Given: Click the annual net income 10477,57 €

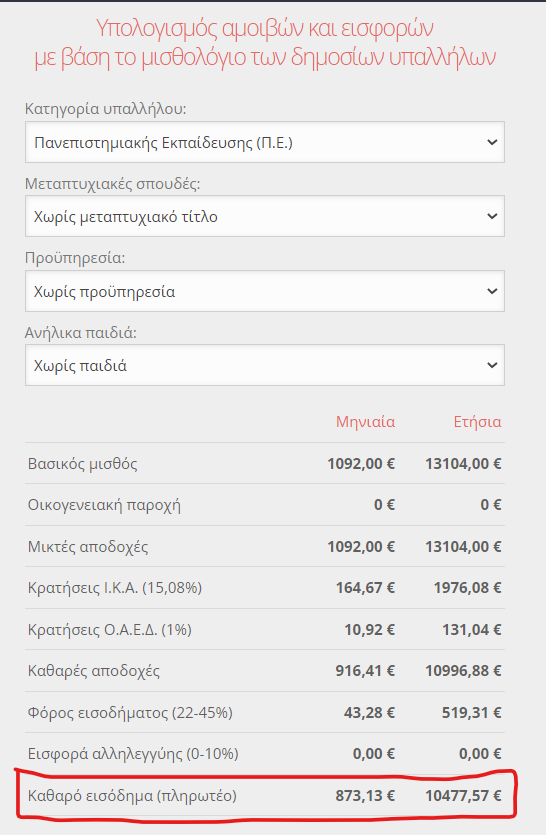Looking at the screenshot, I should click(463, 796).
